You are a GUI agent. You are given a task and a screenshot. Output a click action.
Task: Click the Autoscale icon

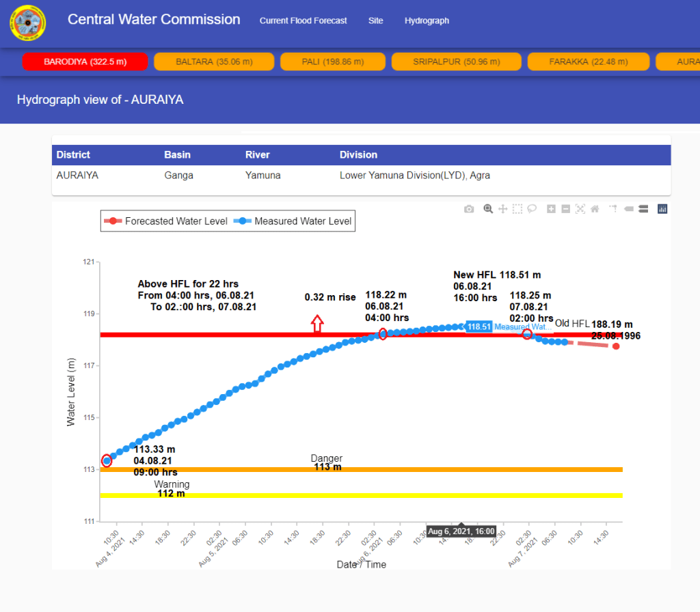pos(580,209)
